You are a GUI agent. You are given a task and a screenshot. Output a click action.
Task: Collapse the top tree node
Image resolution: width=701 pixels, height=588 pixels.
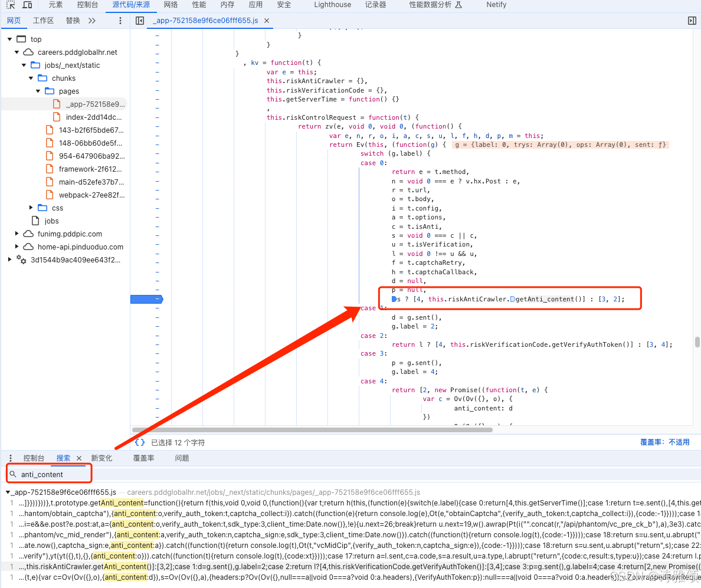(10, 40)
